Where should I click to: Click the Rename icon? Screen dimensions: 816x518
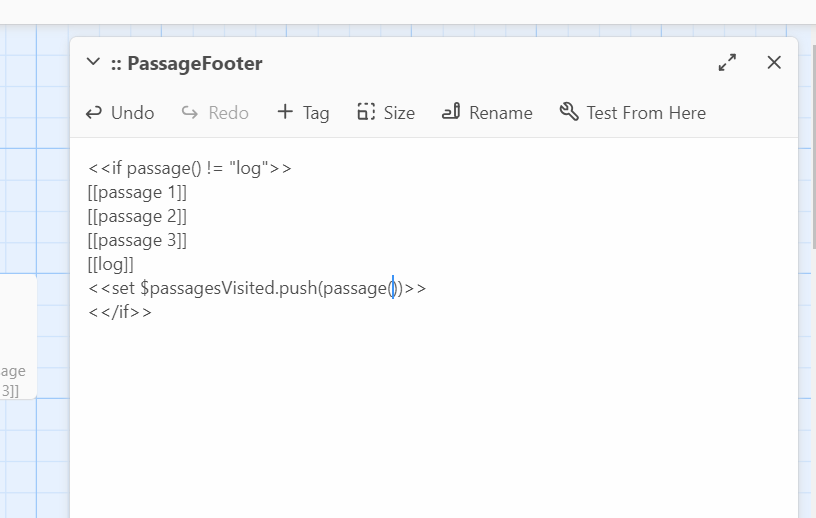(451, 111)
